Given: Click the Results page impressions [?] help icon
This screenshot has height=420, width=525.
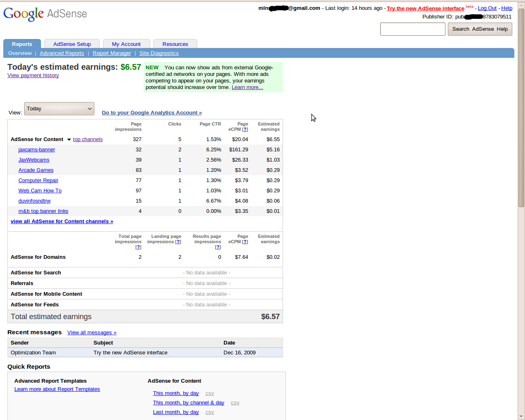Looking at the screenshot, I should coord(218,247).
